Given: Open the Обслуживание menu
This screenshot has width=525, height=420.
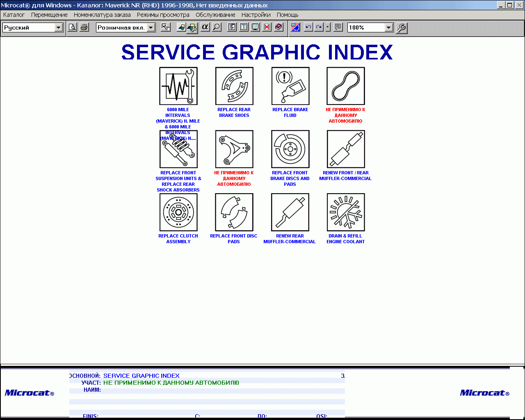Looking at the screenshot, I should coord(215,15).
